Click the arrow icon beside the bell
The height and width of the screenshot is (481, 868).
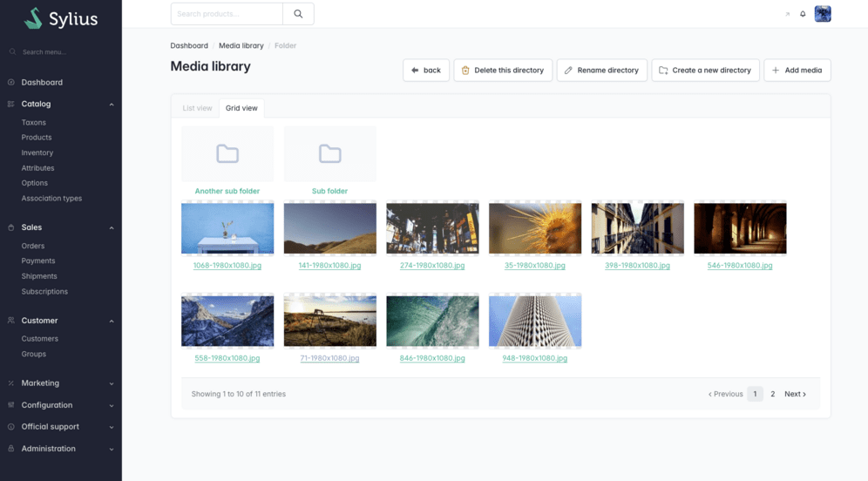pos(787,15)
